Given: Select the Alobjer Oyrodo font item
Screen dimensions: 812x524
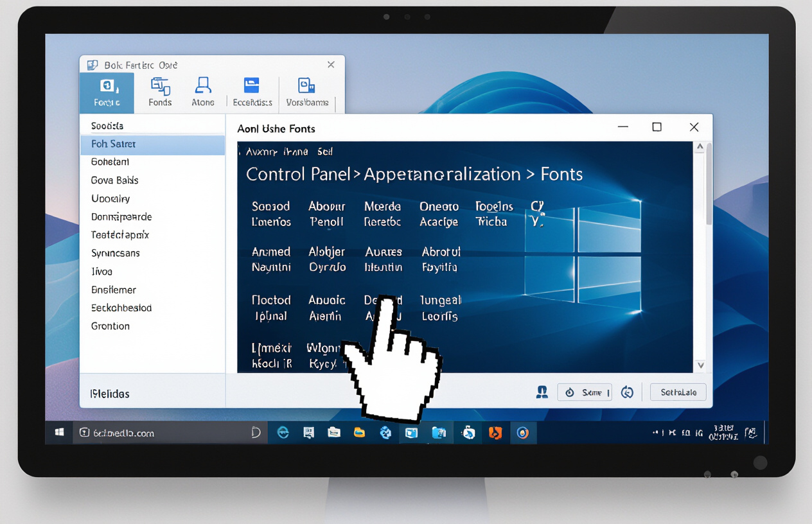Looking at the screenshot, I should [327, 259].
